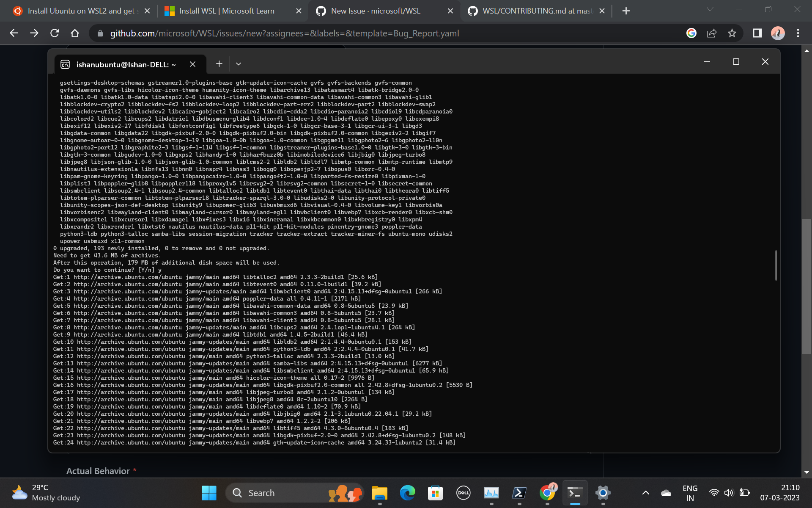Viewport: 812px width, 508px height.
Task: Switch to the WSL/CONTRIBUTING.md tab
Action: (x=537, y=11)
